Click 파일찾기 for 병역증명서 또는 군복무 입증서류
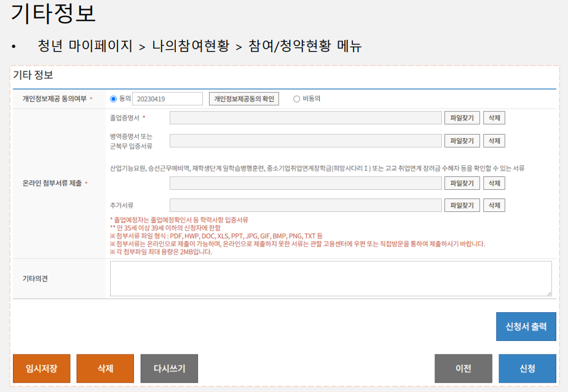568x392 pixels. [x=462, y=141]
